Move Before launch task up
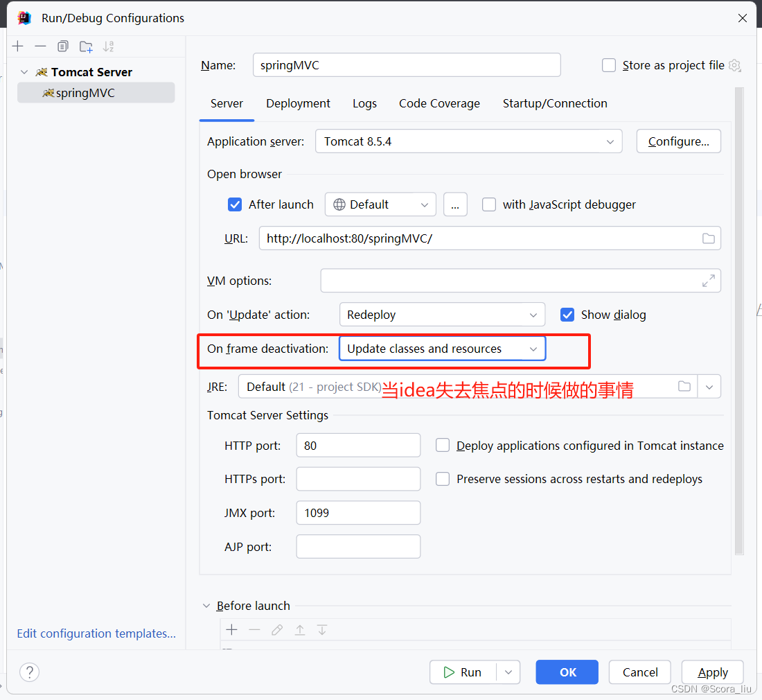Viewport: 762px width, 700px height. point(300,630)
